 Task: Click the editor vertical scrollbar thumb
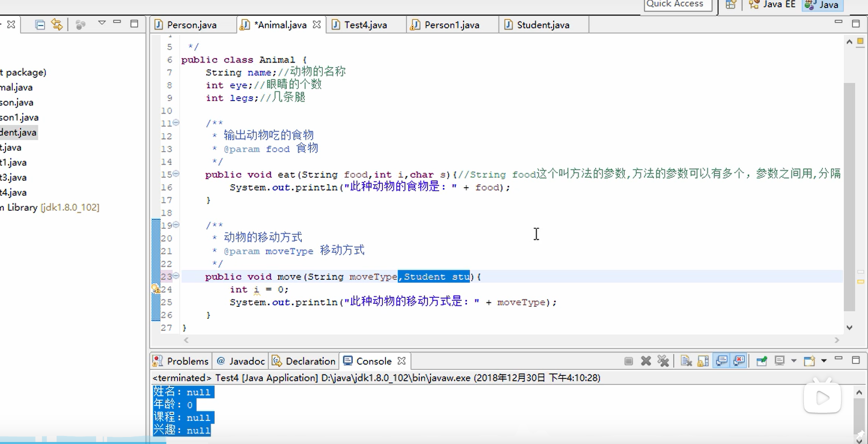[849, 197]
